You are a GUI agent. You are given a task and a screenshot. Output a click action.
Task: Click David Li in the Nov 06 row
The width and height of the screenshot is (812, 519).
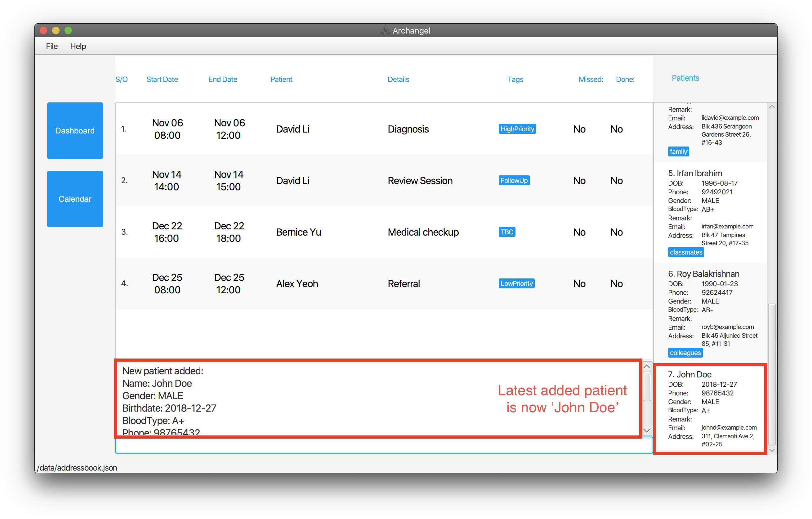(x=293, y=129)
